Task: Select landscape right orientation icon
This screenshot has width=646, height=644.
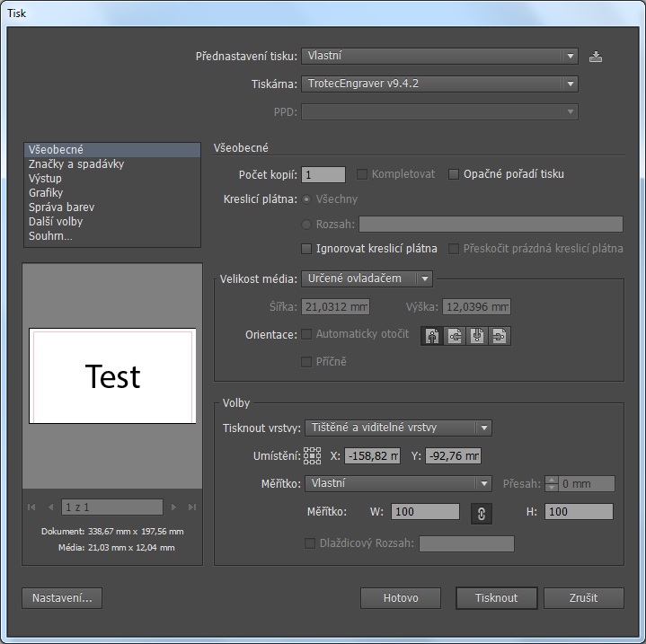Action: pos(500,336)
